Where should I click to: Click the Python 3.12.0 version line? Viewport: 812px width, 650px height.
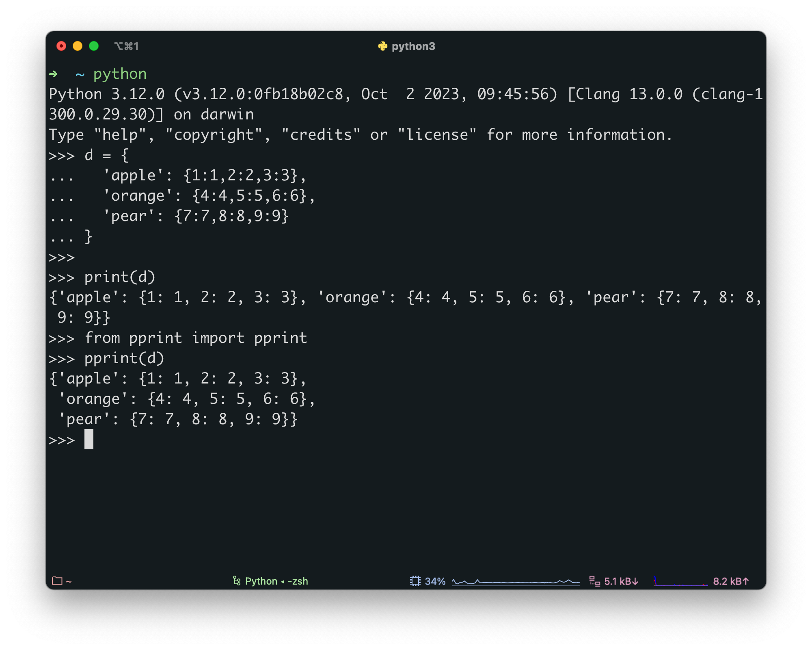(406, 94)
